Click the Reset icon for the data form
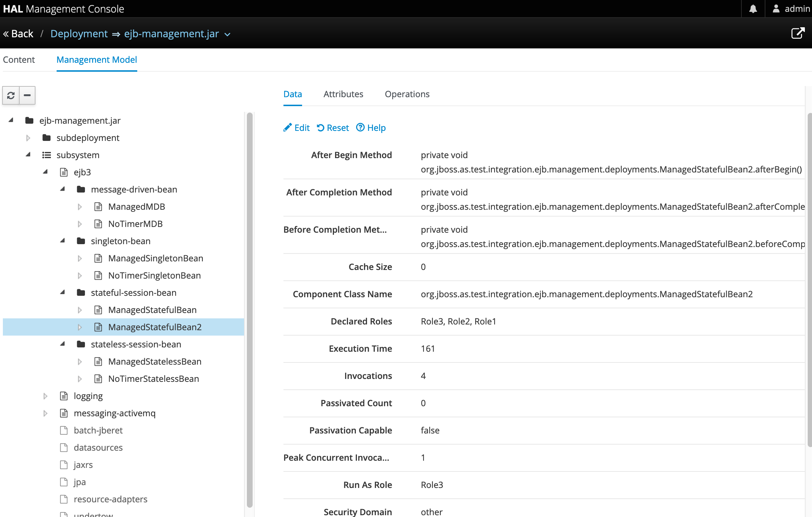 [x=321, y=128]
